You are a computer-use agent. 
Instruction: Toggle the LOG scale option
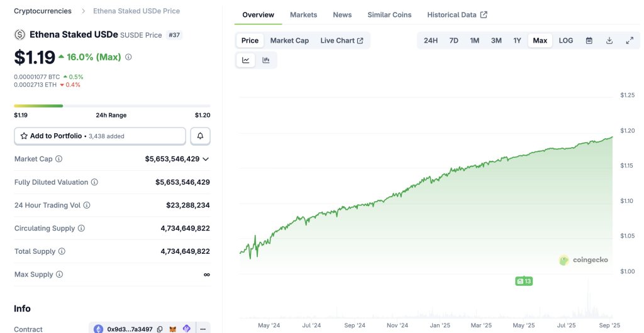[x=566, y=40]
